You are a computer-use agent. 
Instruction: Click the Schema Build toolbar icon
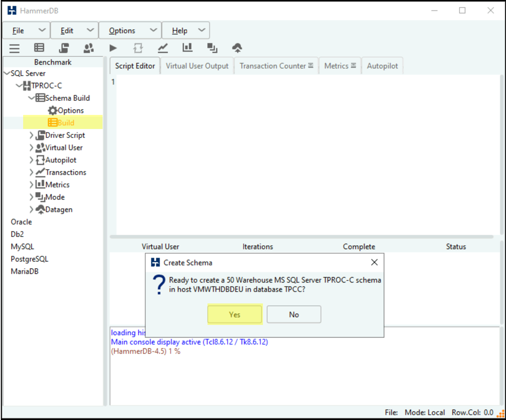39,48
